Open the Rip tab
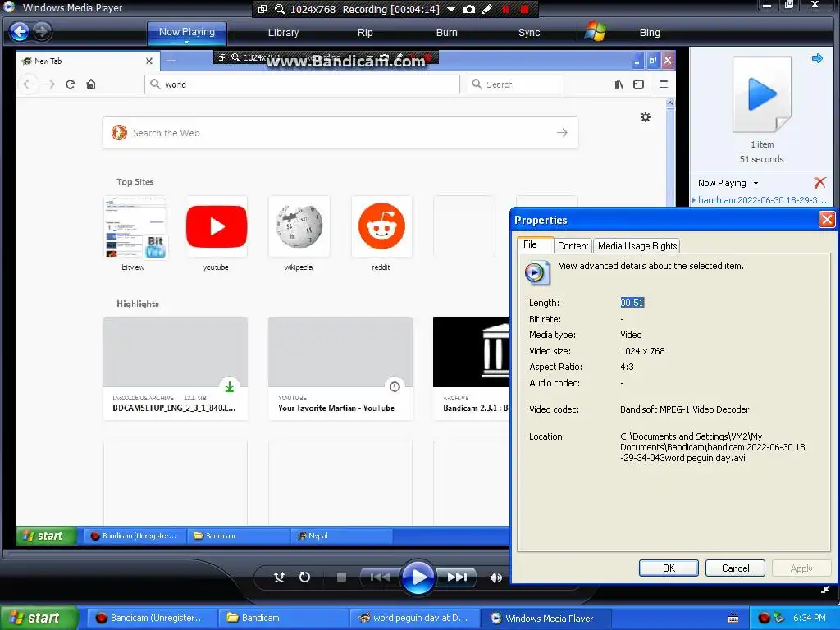This screenshot has height=630, width=840. 365,33
